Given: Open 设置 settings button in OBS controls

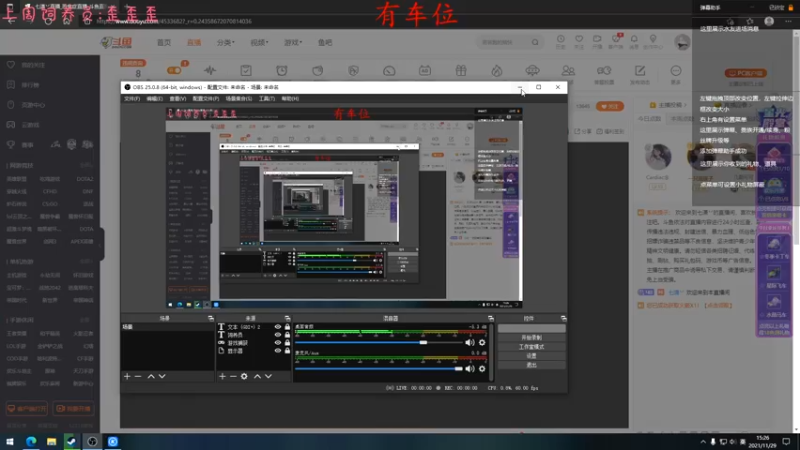Looking at the screenshot, I should click(532, 356).
